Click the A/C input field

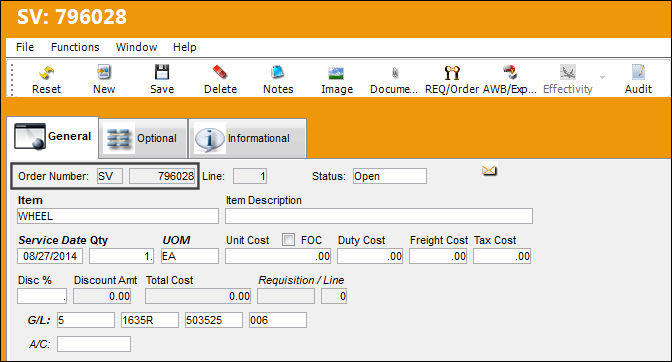point(94,344)
